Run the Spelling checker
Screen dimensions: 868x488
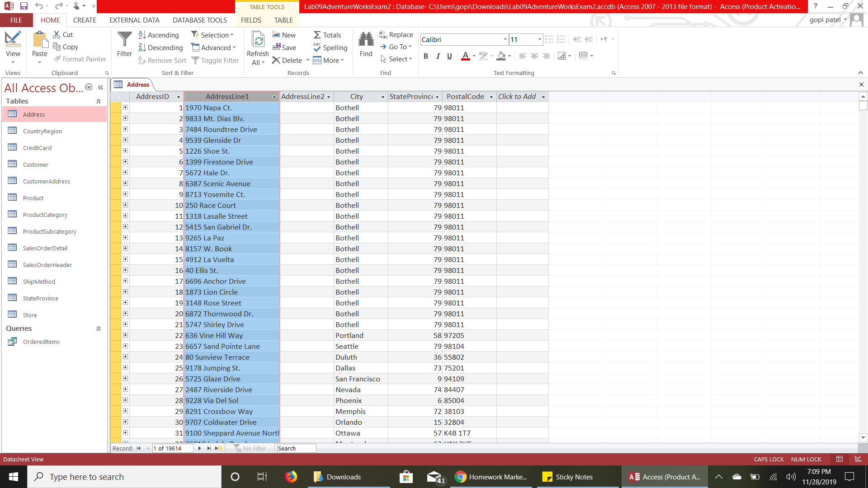[330, 47]
